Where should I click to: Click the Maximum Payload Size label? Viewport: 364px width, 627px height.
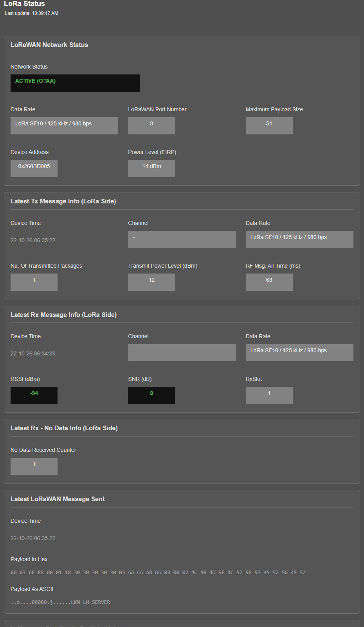[274, 110]
